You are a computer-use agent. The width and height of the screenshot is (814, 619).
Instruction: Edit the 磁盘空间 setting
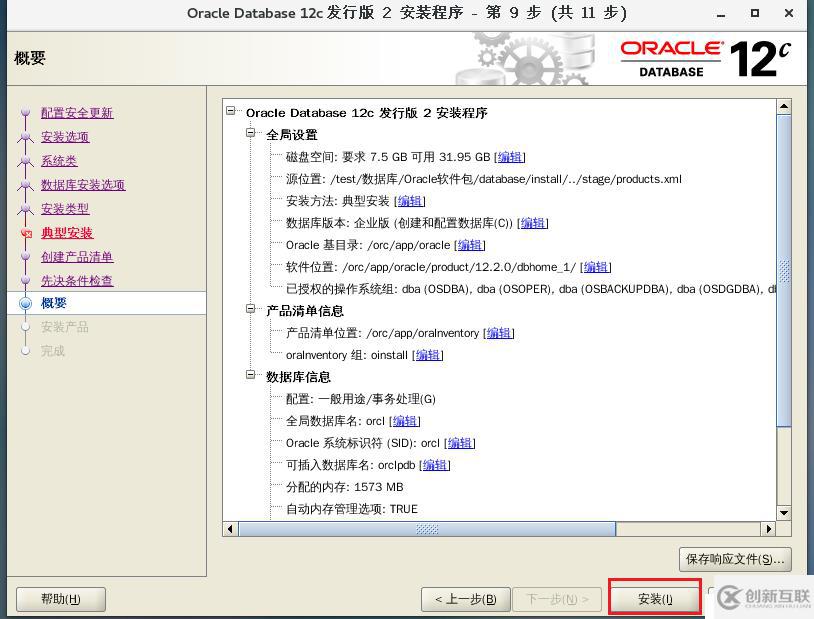tap(509, 157)
